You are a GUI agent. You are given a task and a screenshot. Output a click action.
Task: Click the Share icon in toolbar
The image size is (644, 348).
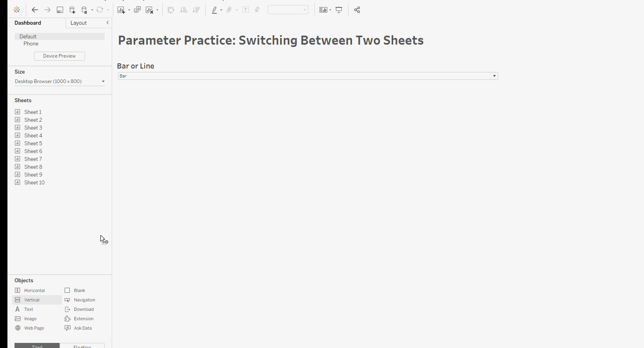357,10
